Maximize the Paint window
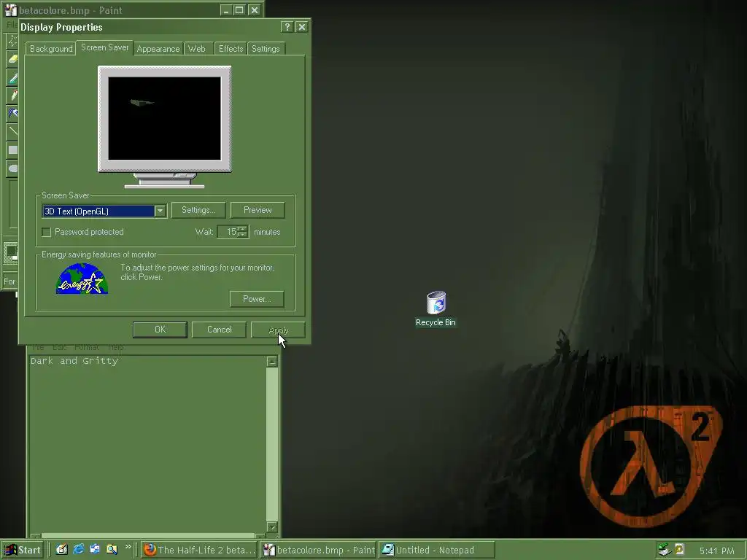This screenshot has height=560, width=747. 239,10
